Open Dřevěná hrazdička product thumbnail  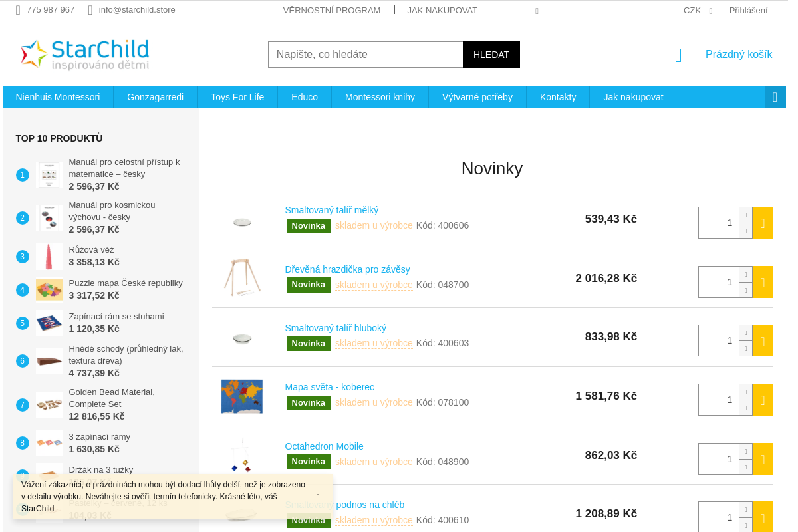pos(242,278)
